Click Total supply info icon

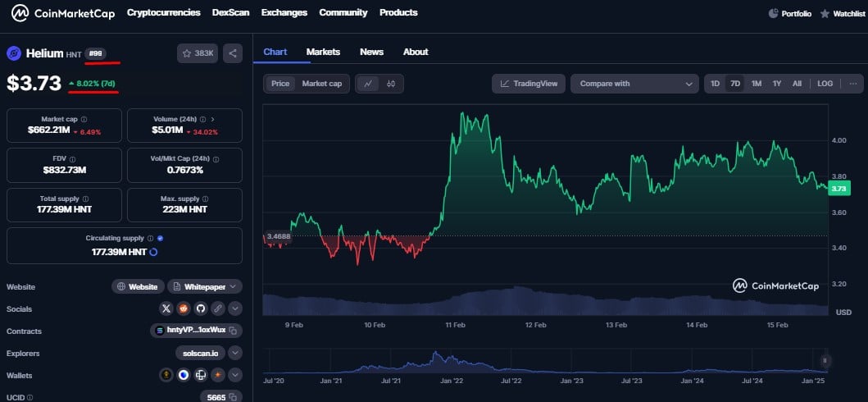pyautogui.click(x=86, y=199)
